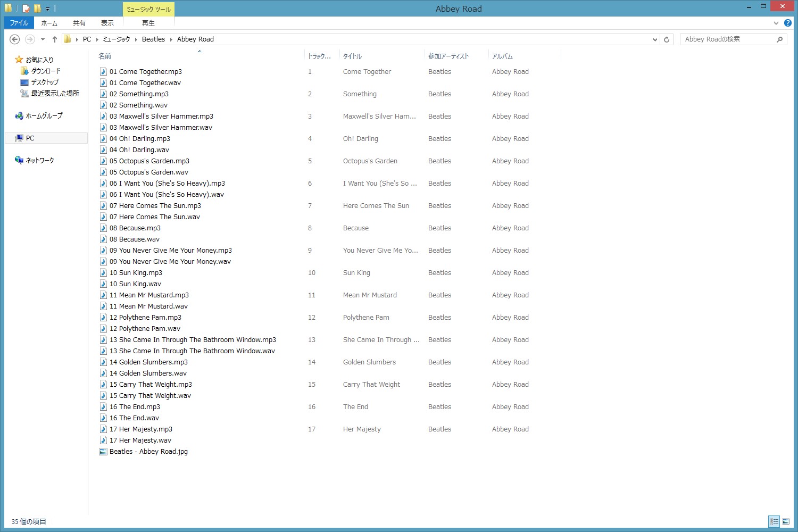
Task: Go up one folder level
Action: click(54, 39)
